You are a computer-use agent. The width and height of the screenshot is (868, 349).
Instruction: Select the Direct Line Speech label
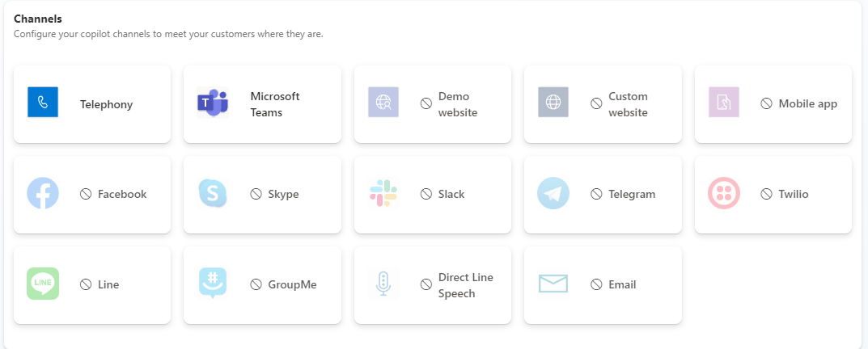(465, 285)
